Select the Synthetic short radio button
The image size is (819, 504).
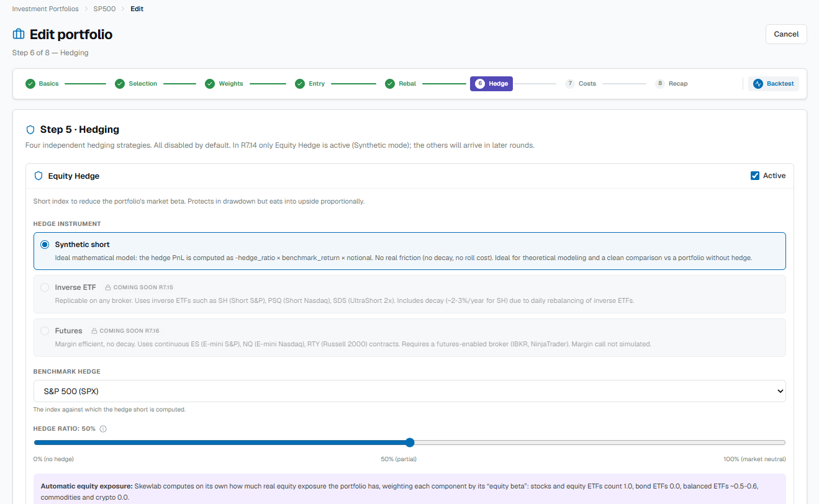(45, 245)
